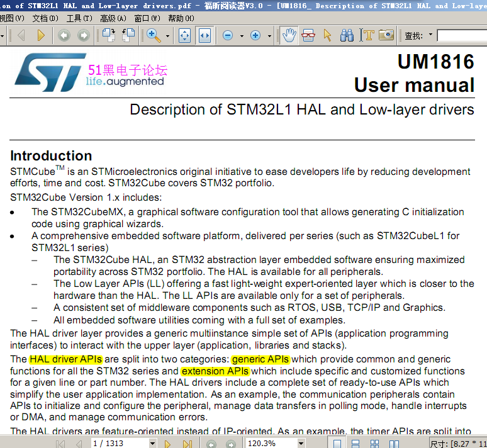Click the previous view button in top toolbar
The width and height of the screenshot is (487, 448).
(x=64, y=35)
